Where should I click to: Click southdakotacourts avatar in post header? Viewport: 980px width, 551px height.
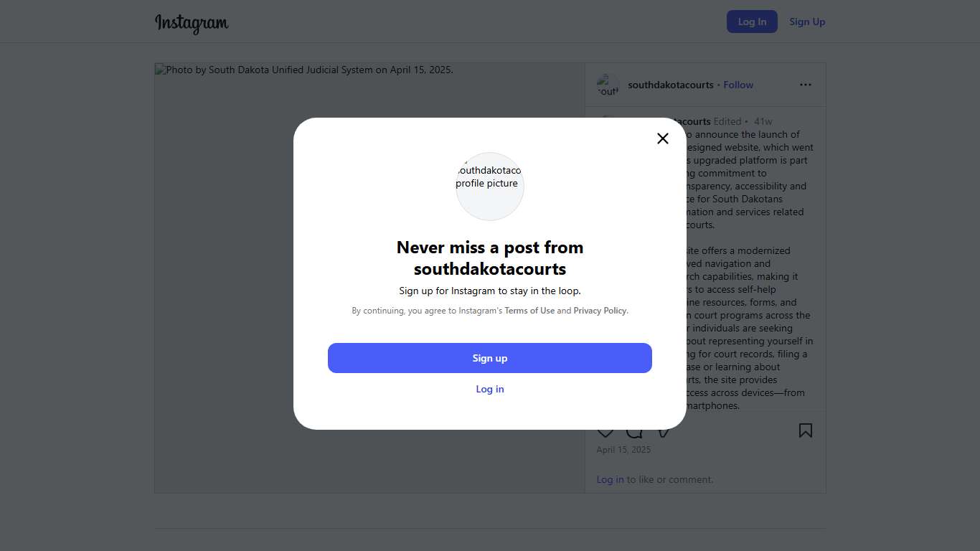coord(608,85)
